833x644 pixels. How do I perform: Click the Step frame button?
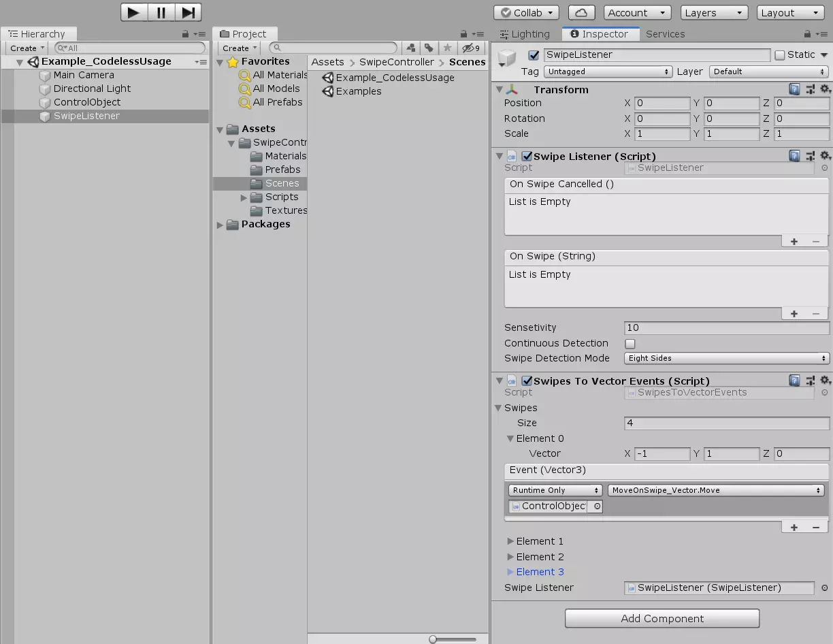tap(188, 12)
